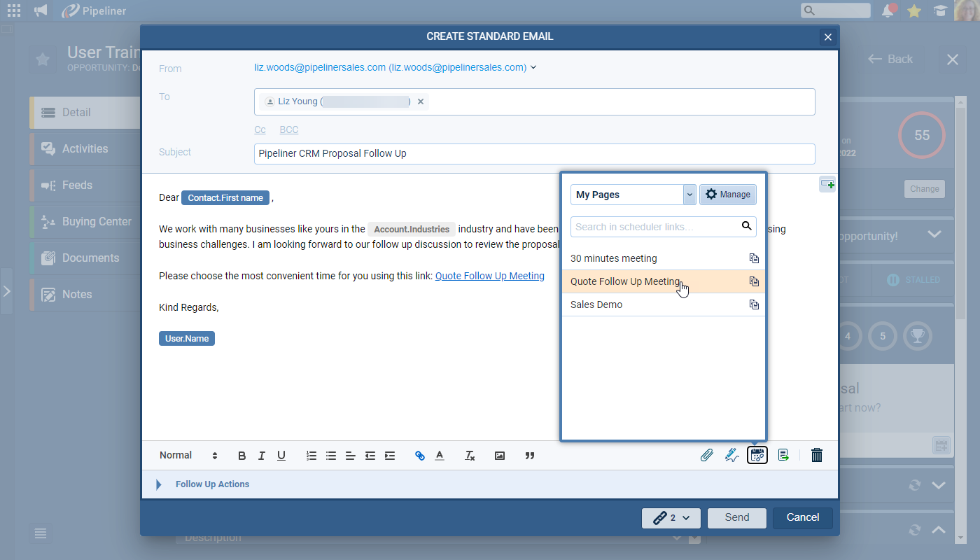This screenshot has width=980, height=560.
Task: Click the insert hyperlink icon
Action: (x=420, y=456)
